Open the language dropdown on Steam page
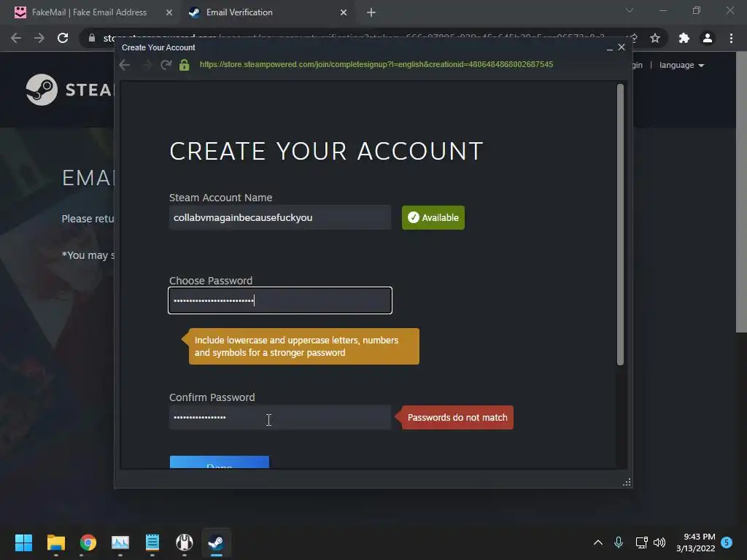Image resolution: width=747 pixels, height=560 pixels. [x=681, y=65]
